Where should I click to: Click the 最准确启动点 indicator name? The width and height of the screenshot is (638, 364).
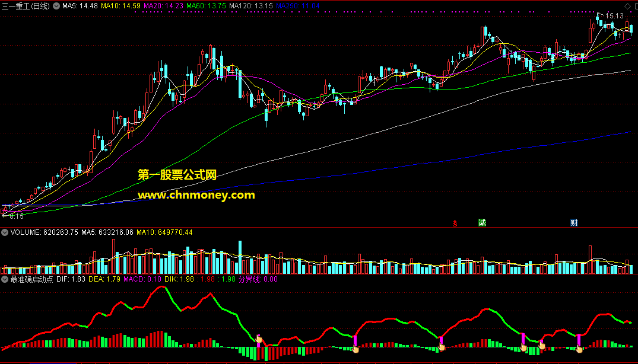click(x=31, y=279)
